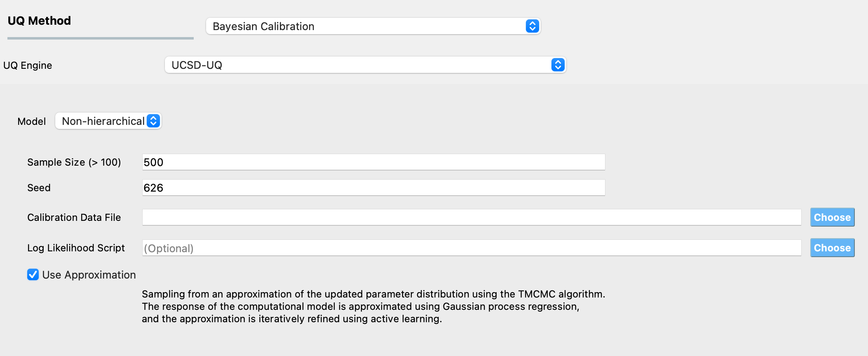
Task: Click the Model selector chevron icon
Action: click(153, 121)
